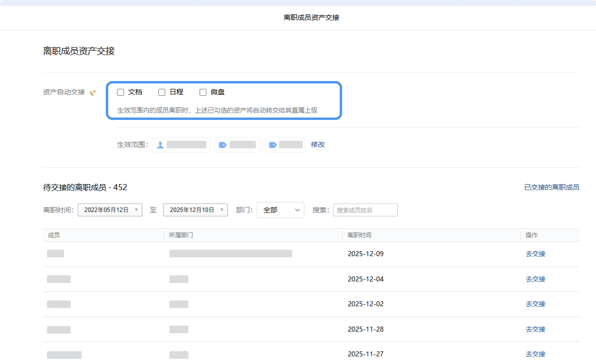Click 去交接 for the 2025-11-28 row
This screenshot has height=364, width=596.
click(x=535, y=329)
